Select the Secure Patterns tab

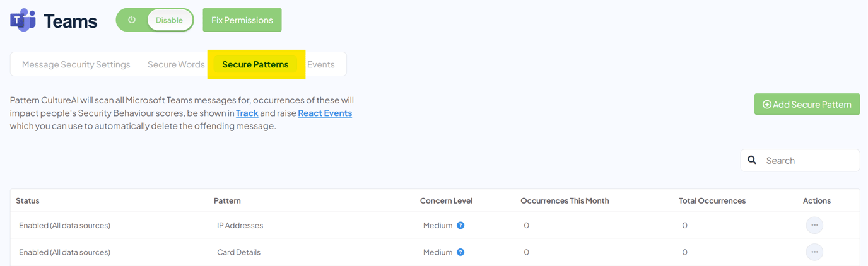pos(255,64)
